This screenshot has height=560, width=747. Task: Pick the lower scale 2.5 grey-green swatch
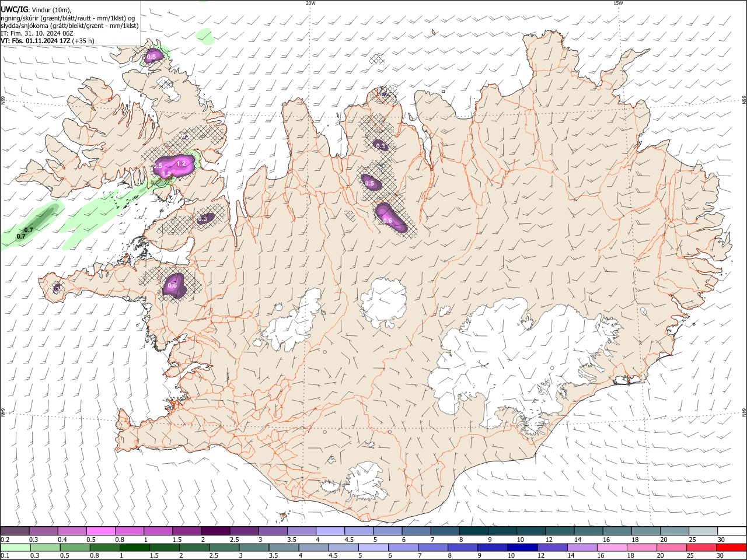pos(224,547)
